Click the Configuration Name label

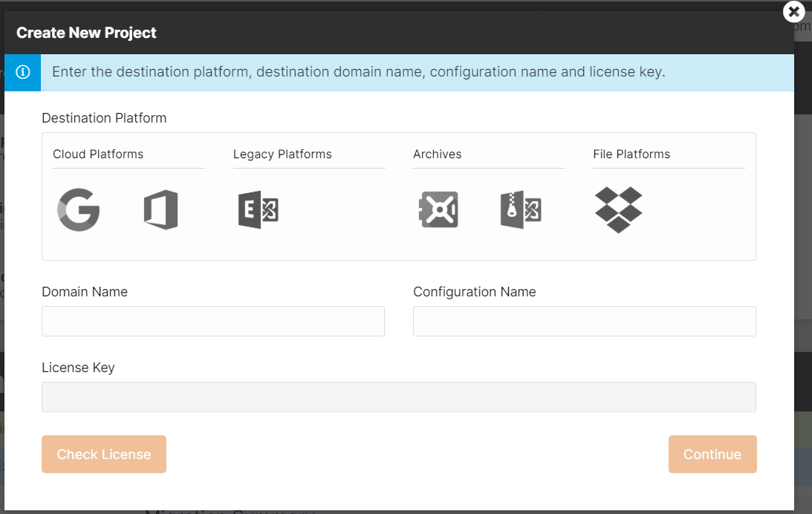click(475, 292)
